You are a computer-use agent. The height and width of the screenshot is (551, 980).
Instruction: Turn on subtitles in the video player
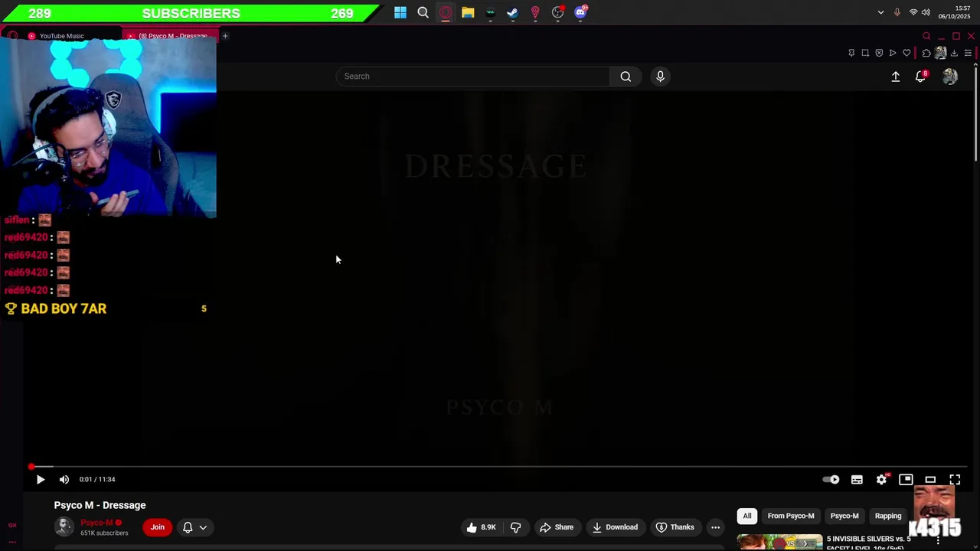(x=857, y=480)
